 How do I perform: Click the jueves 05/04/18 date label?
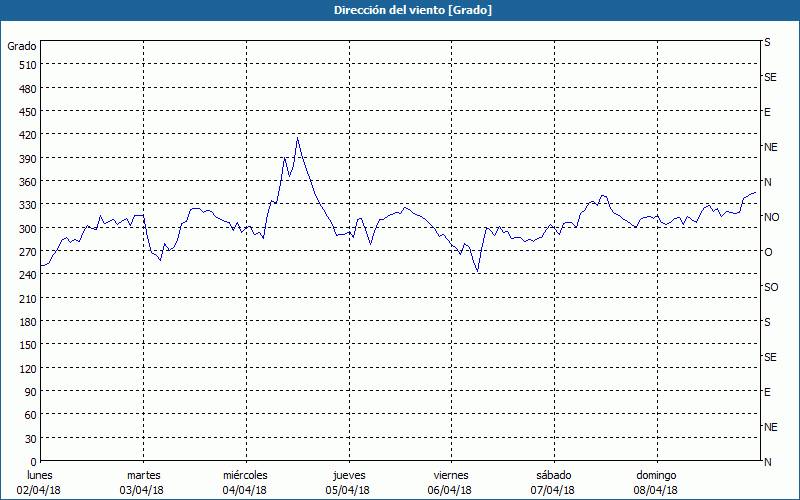click(348, 482)
